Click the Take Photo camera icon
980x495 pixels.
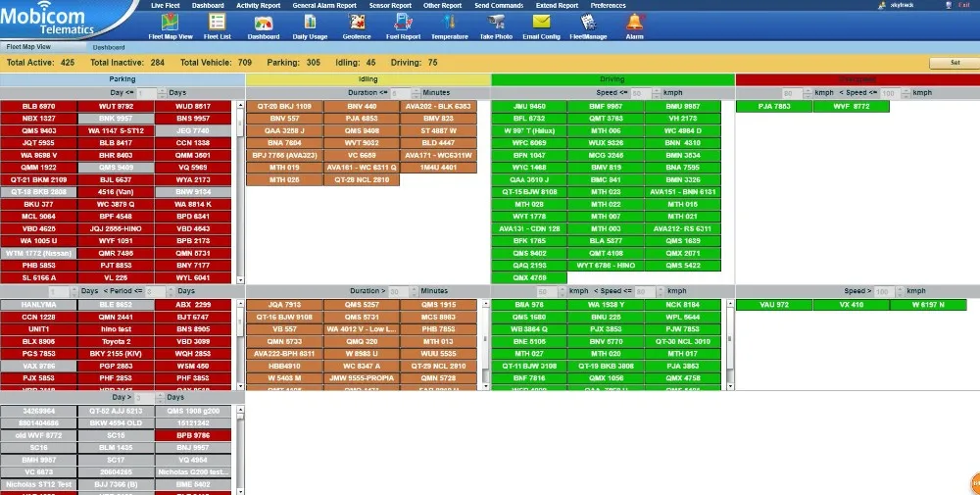pyautogui.click(x=496, y=26)
